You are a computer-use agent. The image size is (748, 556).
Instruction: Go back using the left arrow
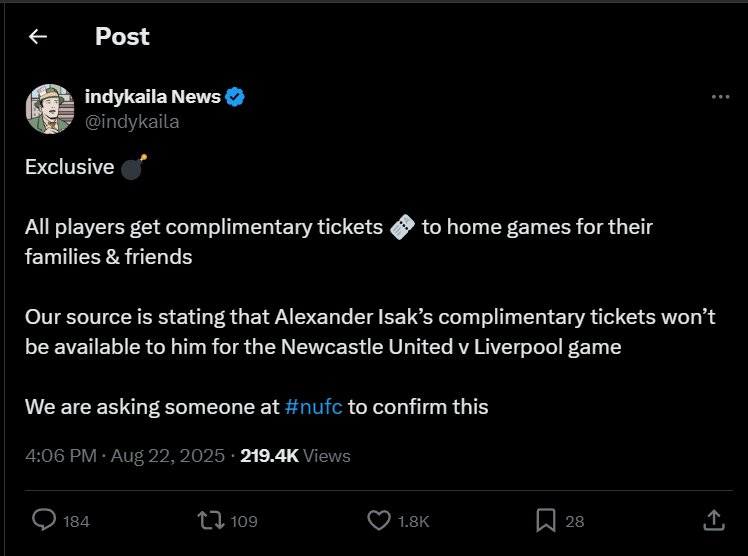[x=38, y=37]
